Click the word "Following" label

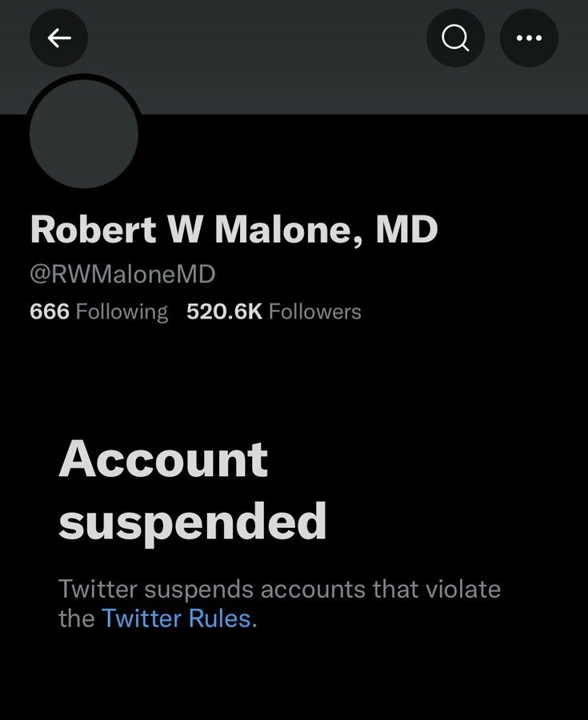(122, 311)
